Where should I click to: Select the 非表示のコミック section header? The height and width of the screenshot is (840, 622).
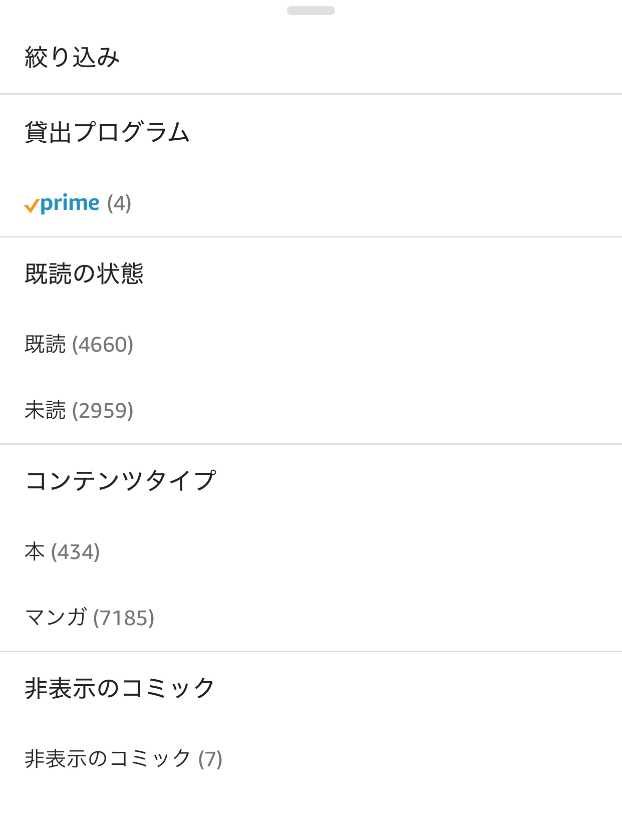[120, 688]
